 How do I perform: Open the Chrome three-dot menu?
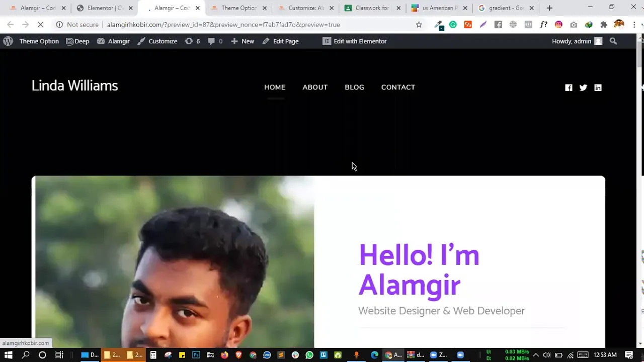coord(634,25)
